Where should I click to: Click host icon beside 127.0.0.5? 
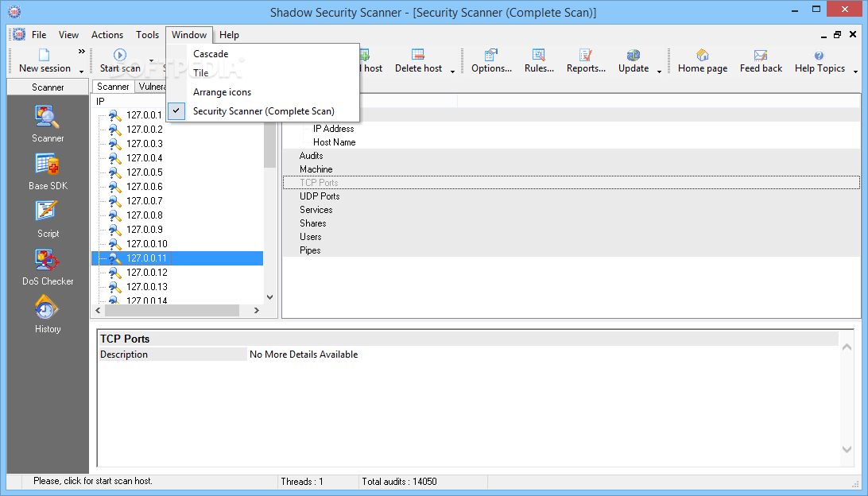click(114, 172)
